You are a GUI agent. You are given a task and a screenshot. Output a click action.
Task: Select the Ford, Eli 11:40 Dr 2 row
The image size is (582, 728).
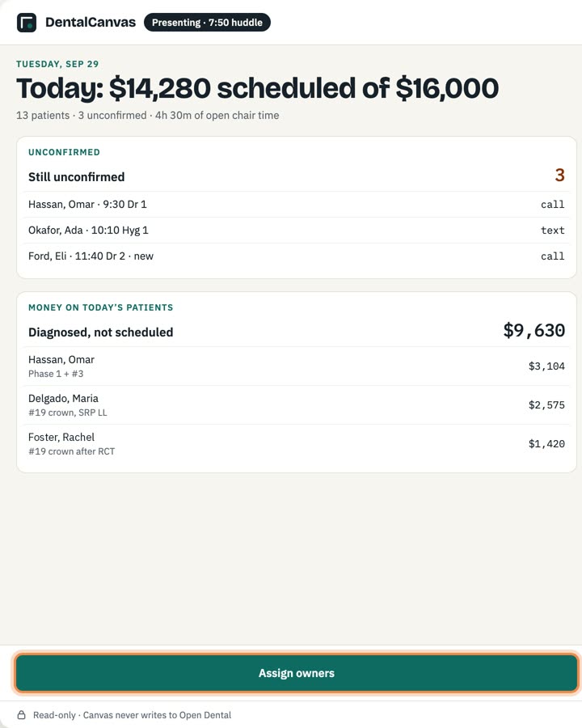click(297, 256)
